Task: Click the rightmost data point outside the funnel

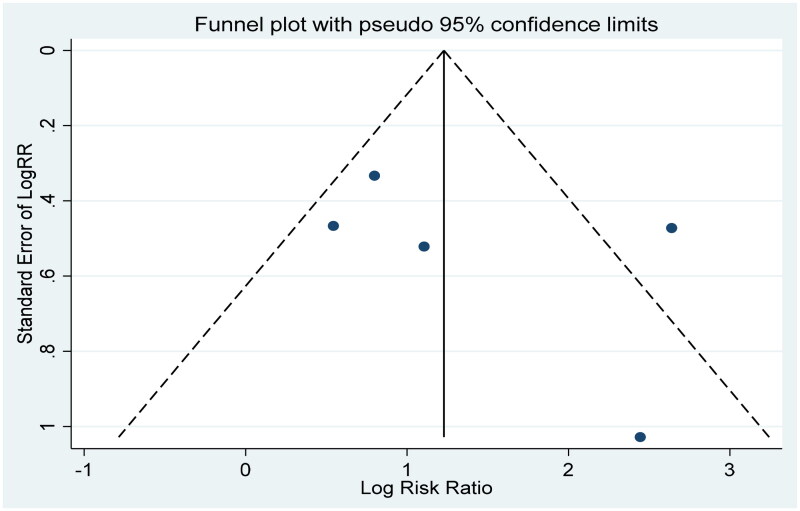Action: coord(671,228)
